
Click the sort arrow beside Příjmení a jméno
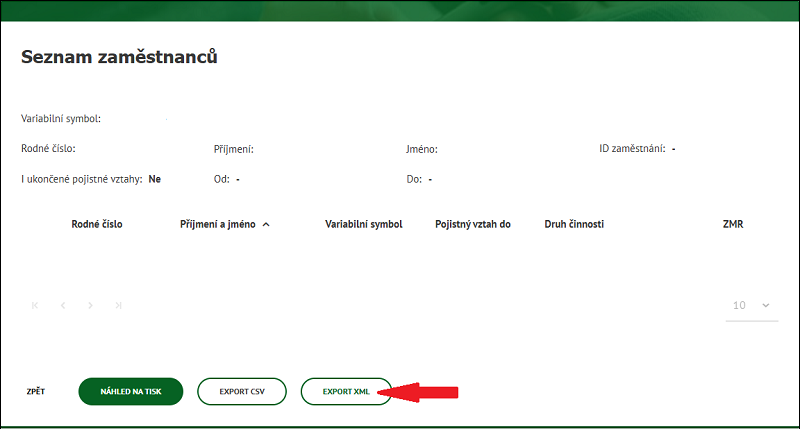point(266,225)
